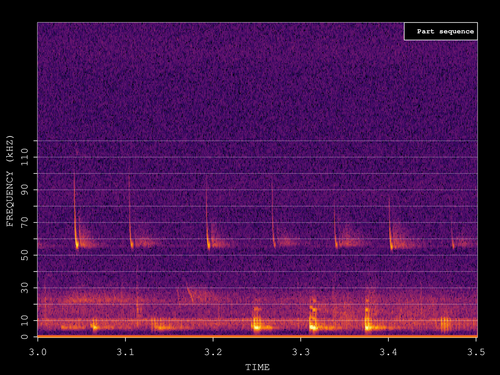Click the 10 frequency tick label
The width and height of the screenshot is (500, 375).
tap(25, 320)
